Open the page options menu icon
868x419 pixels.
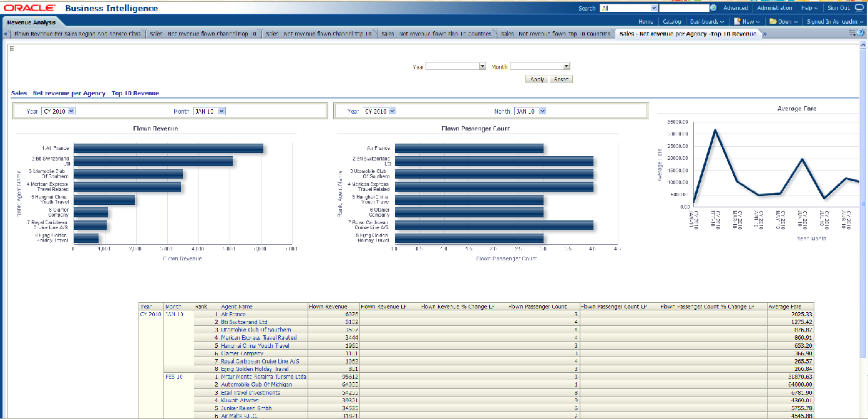pos(852,34)
